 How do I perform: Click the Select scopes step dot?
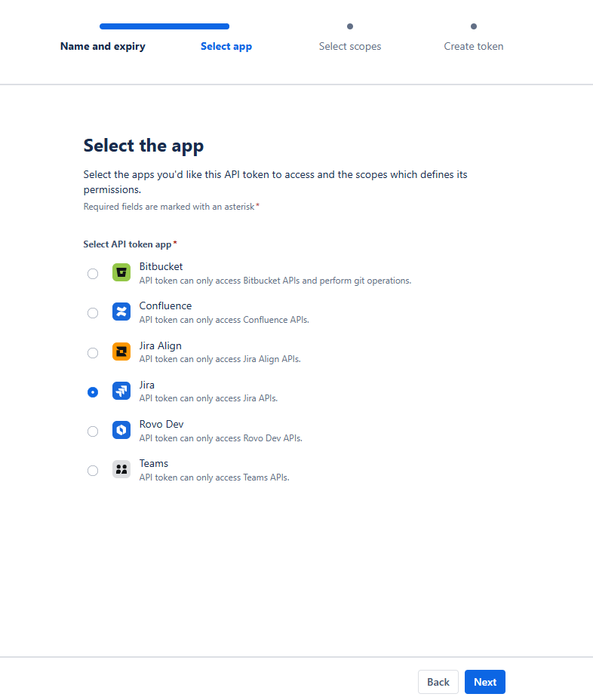(350, 26)
